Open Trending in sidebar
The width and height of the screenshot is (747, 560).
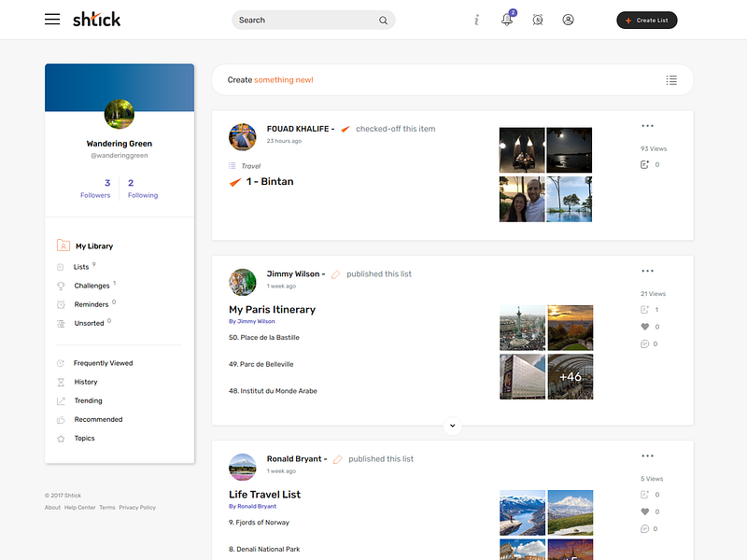88,401
